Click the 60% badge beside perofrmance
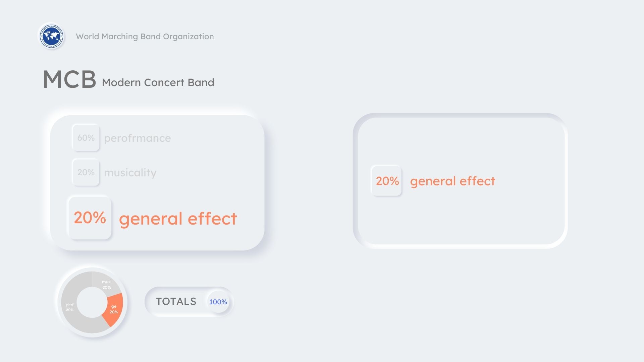The width and height of the screenshot is (644, 362). (x=86, y=138)
